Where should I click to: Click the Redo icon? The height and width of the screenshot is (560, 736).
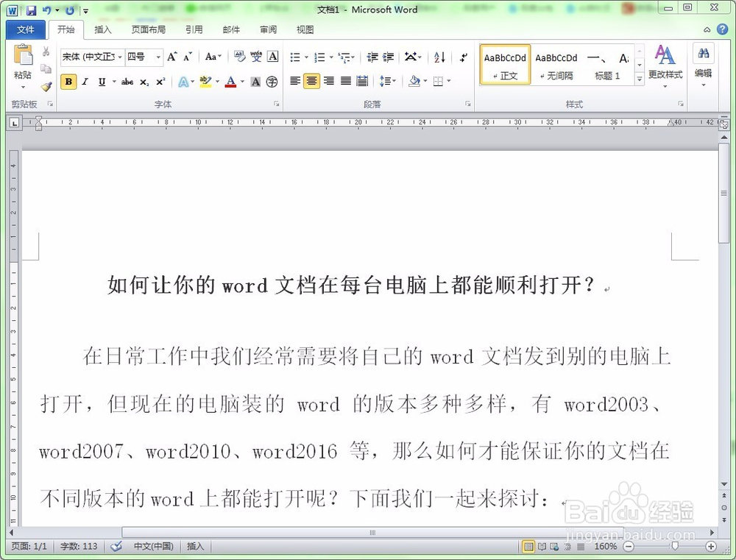click(70, 10)
